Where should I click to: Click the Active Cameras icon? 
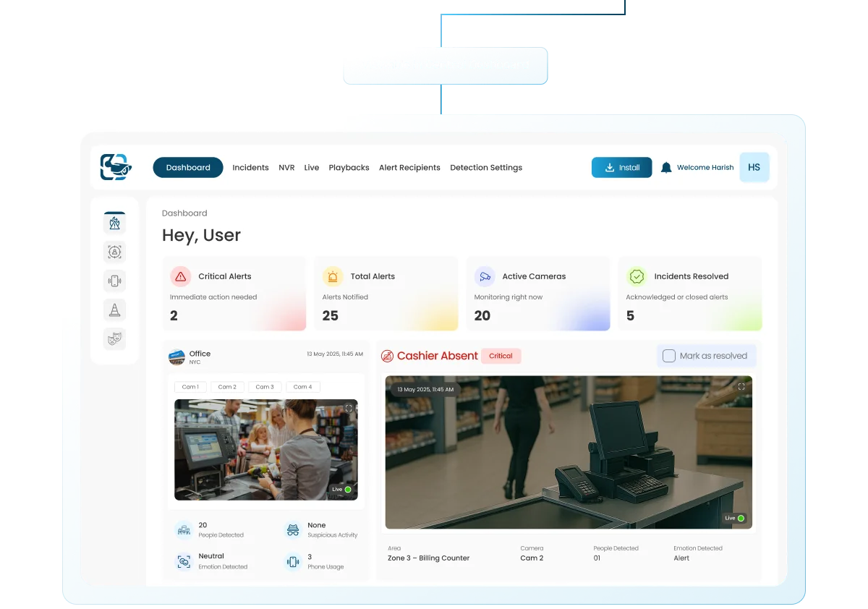[485, 276]
